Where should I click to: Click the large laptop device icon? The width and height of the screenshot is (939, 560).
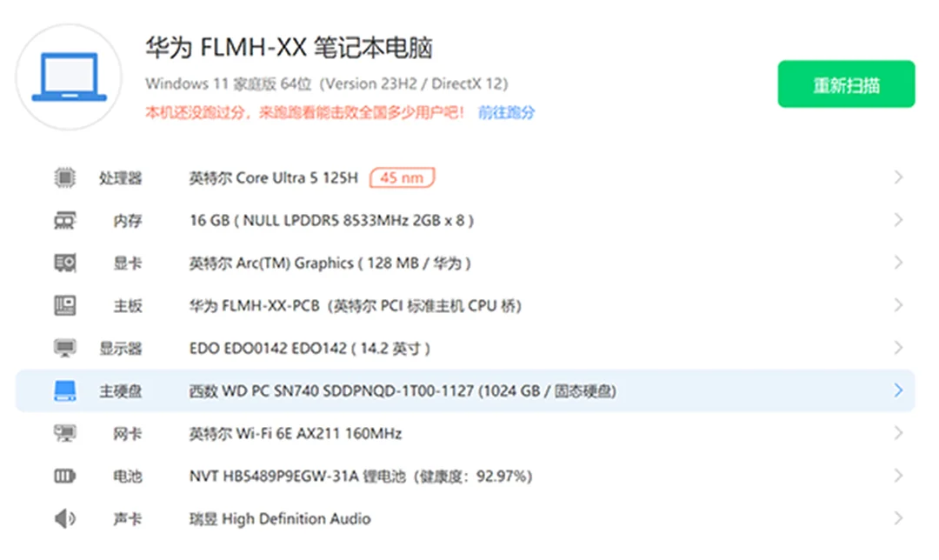pyautogui.click(x=70, y=77)
